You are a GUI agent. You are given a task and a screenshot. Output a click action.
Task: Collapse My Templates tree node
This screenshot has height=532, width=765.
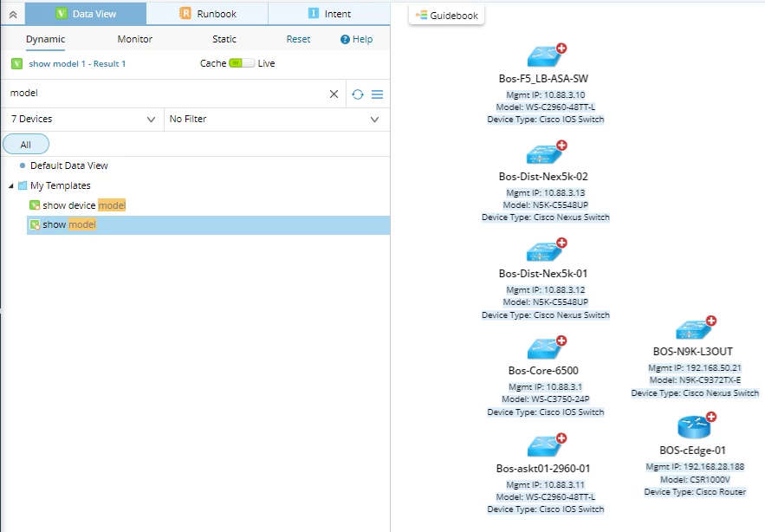point(10,186)
